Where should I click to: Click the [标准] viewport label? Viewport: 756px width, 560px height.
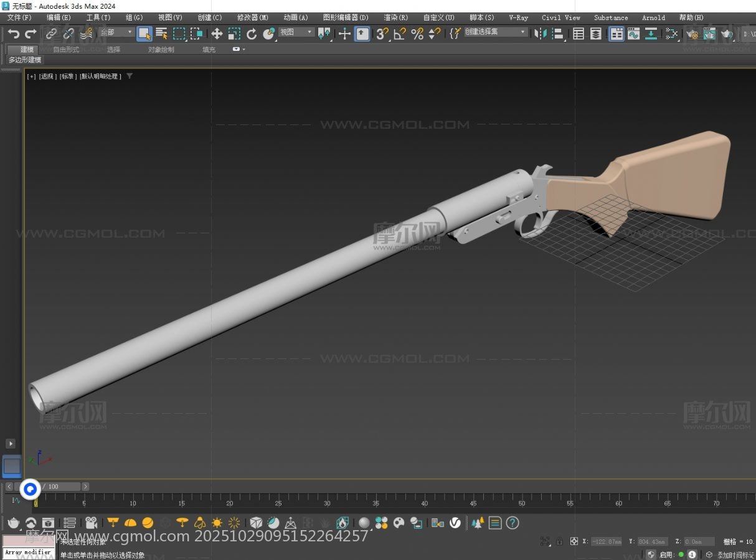click(x=67, y=77)
